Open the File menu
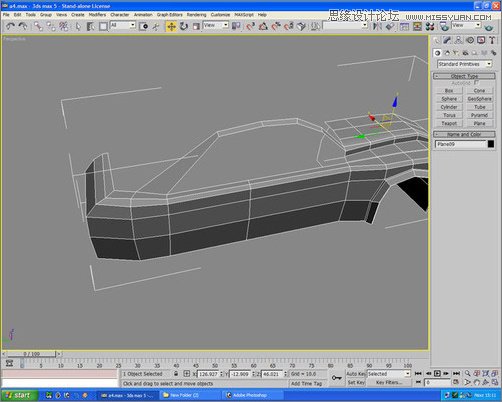The width and height of the screenshot is (502, 402). 6,15
